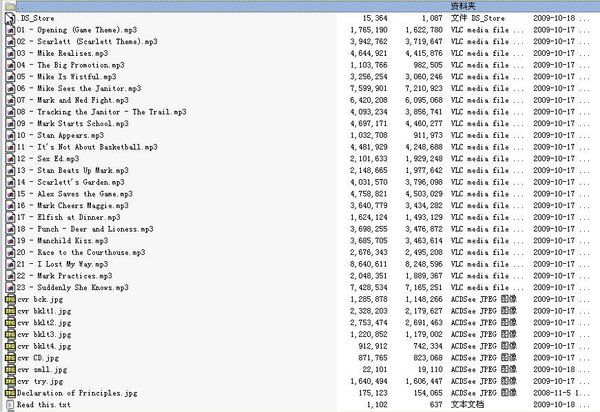Image resolution: width=600 pixels, height=412 pixels.
Task: Click date 2009-10-18 in the .DS_Store row
Action: [554, 18]
